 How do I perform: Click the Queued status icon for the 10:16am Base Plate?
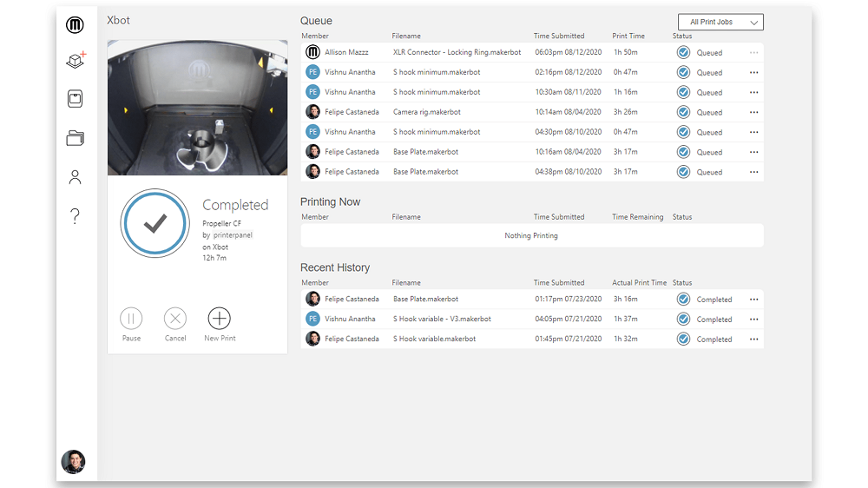[x=684, y=152]
